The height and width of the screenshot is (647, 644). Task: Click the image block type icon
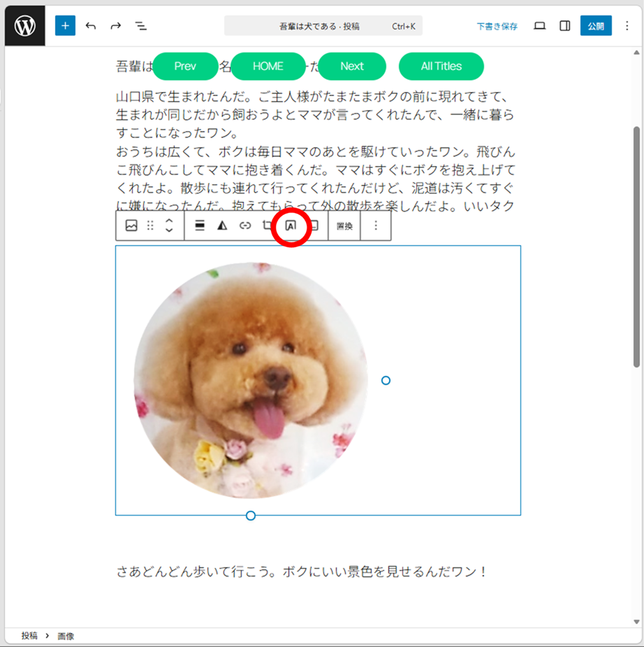pos(131,226)
